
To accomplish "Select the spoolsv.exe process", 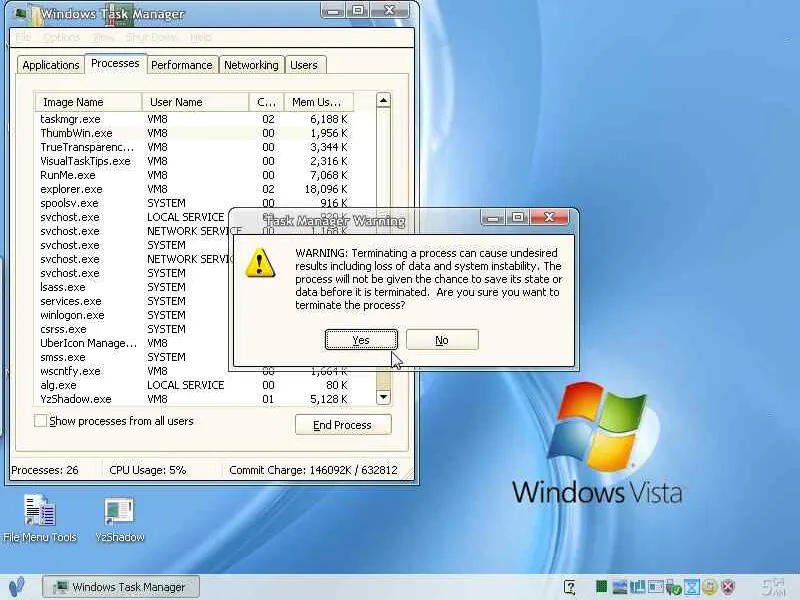I will point(194,203).
